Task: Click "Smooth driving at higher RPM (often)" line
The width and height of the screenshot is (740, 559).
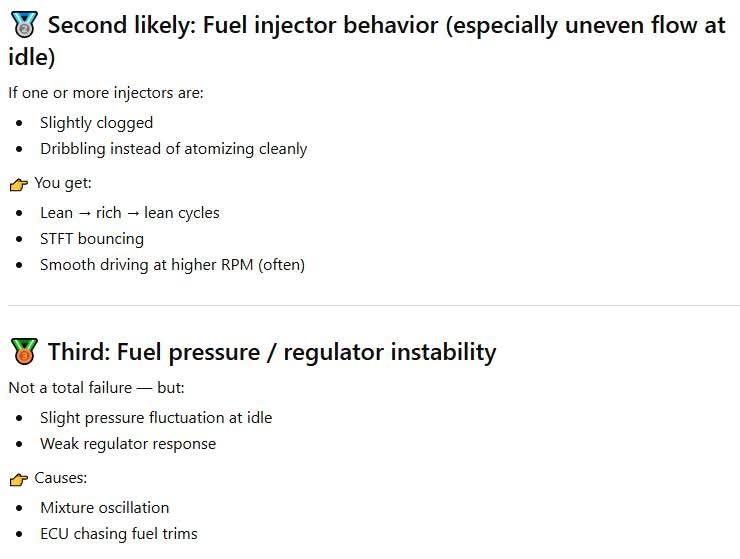Action: (x=172, y=265)
